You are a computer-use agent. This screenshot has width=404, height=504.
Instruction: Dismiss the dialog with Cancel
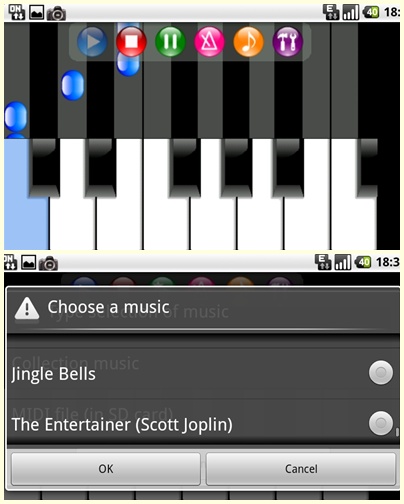pos(301,469)
